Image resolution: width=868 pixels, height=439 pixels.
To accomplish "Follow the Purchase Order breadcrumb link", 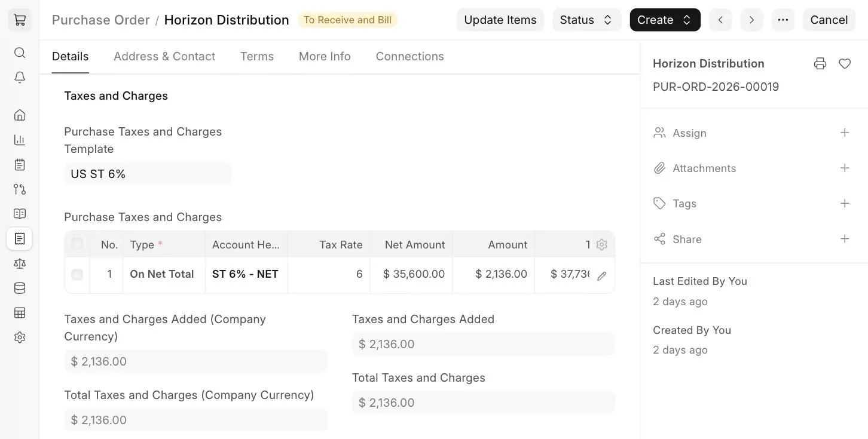I will click(x=101, y=20).
